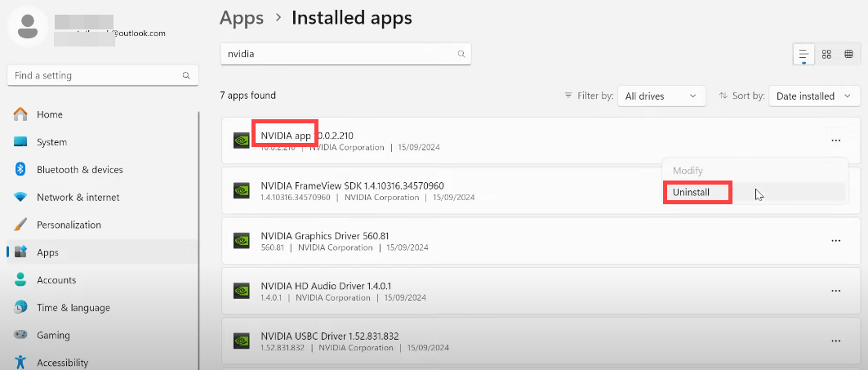Switch to tiles view layout icon
This screenshot has height=370, width=868.
[848, 54]
